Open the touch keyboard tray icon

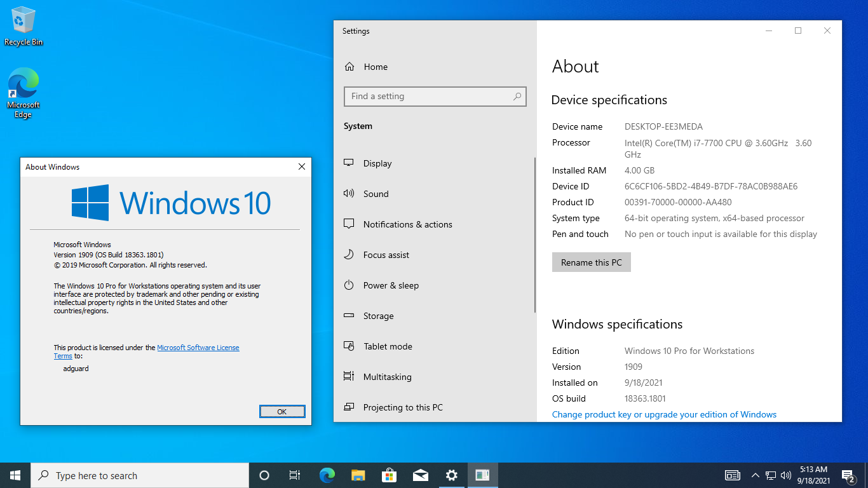733,475
